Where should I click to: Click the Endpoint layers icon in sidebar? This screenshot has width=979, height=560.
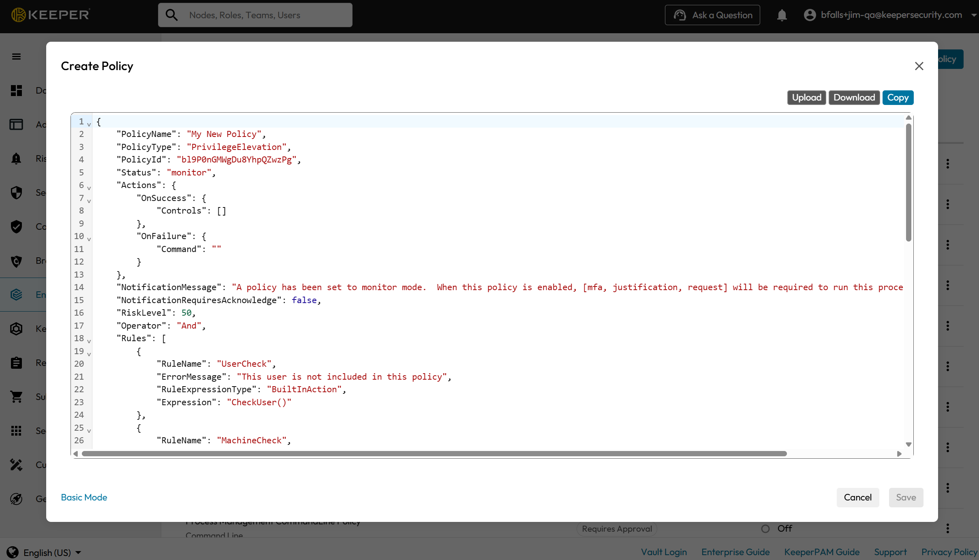click(16, 295)
